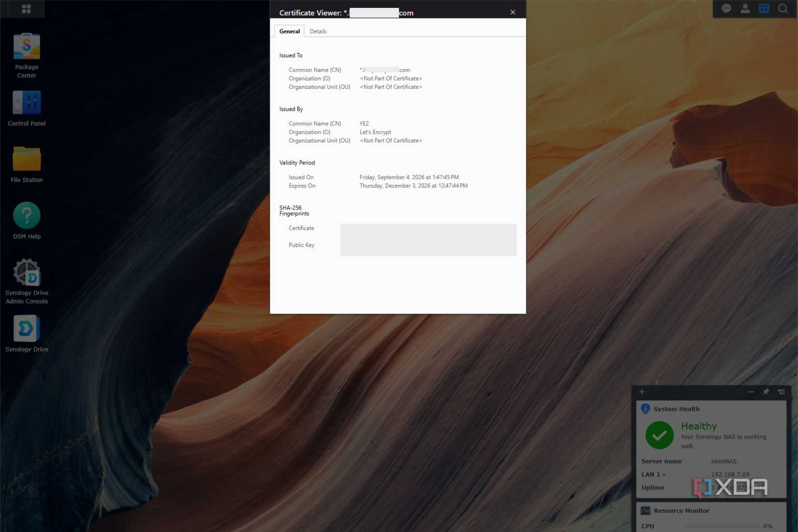Toggle the widgets panel icon
This screenshot has width=798, height=532.
coord(764,9)
